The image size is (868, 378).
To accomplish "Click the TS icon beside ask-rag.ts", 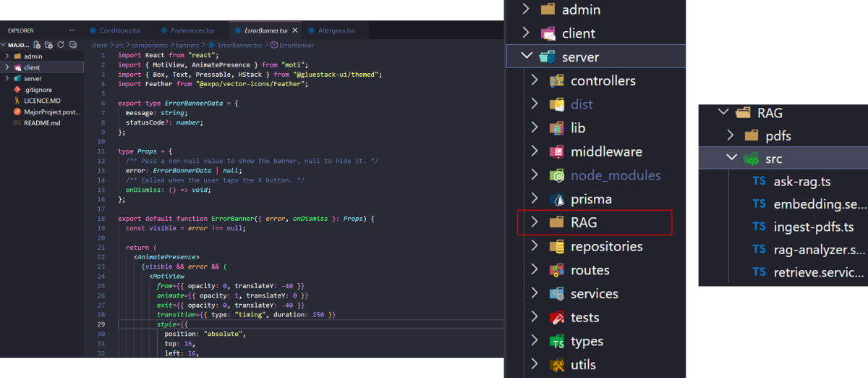I will point(759,181).
